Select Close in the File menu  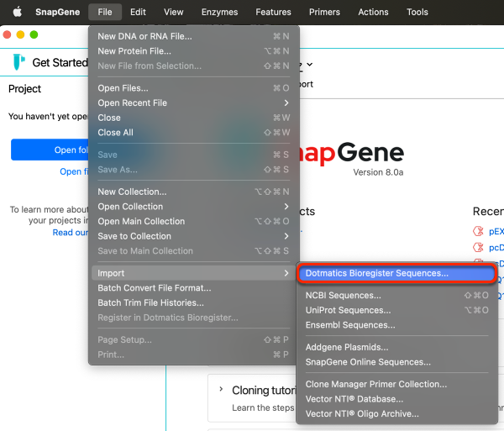tap(193, 118)
